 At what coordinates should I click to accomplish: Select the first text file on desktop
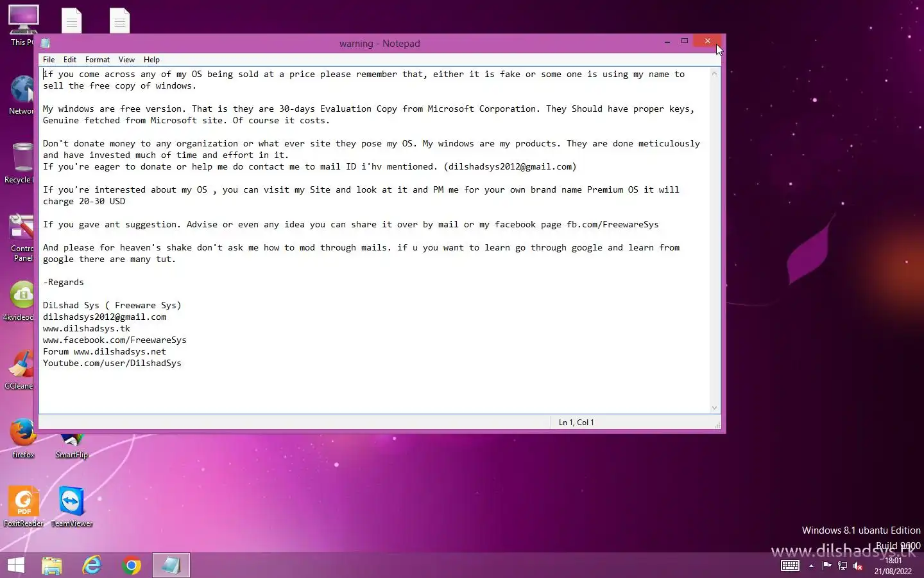pyautogui.click(x=71, y=20)
